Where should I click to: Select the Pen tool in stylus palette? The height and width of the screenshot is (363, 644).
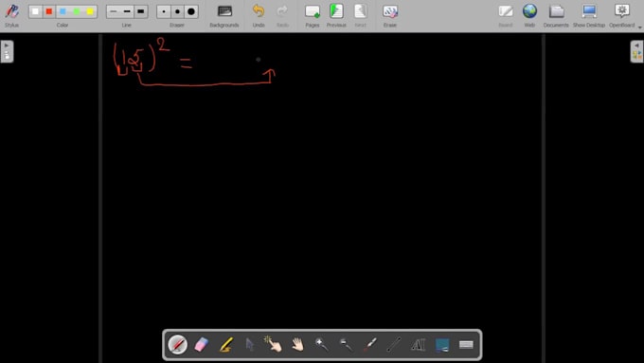point(177,344)
